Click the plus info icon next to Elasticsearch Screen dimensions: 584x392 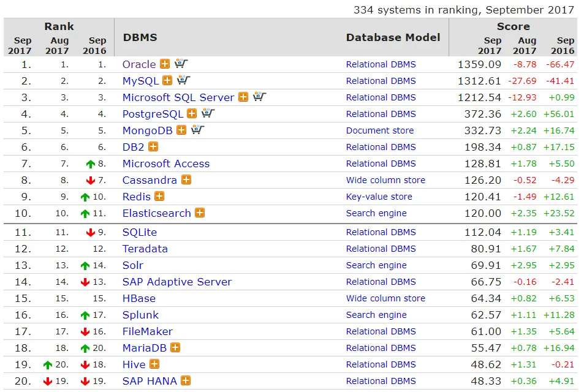(x=200, y=213)
